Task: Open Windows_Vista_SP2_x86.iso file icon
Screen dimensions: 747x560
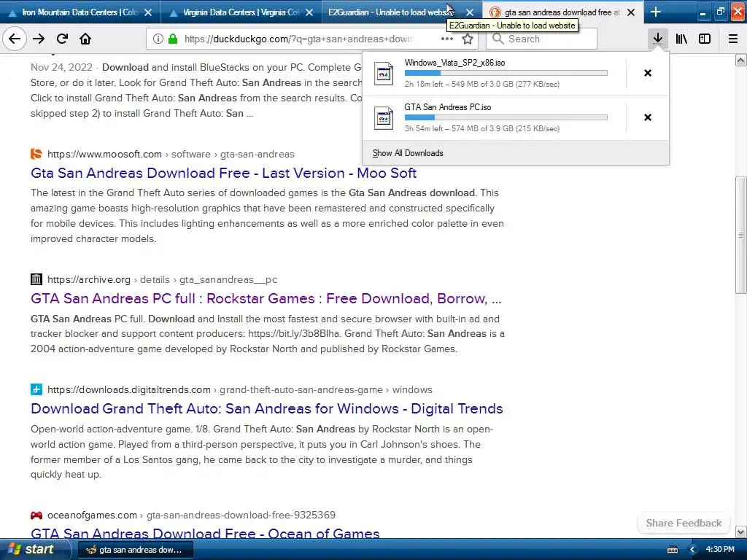Action: [x=384, y=74]
